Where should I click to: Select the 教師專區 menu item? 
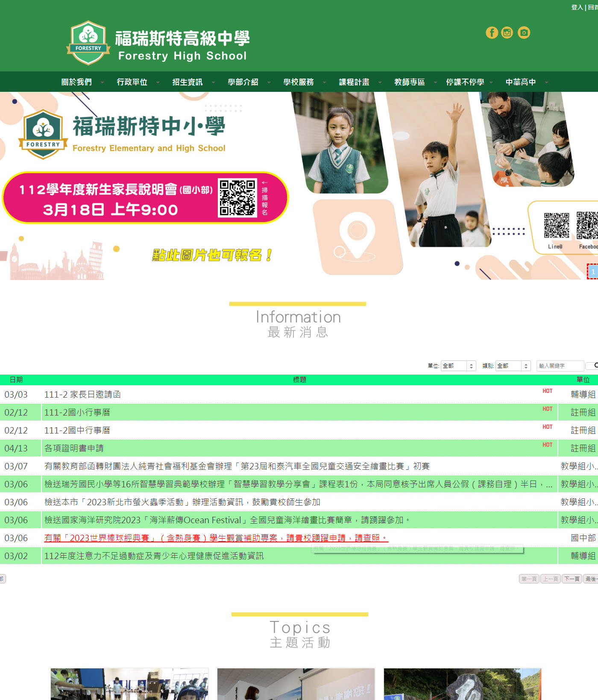coord(410,82)
